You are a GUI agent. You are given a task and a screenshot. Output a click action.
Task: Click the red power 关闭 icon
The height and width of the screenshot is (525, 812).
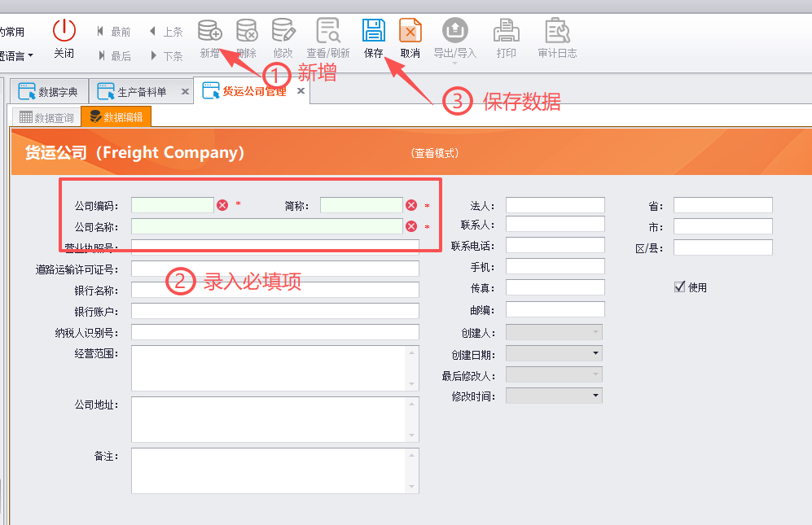(x=64, y=31)
